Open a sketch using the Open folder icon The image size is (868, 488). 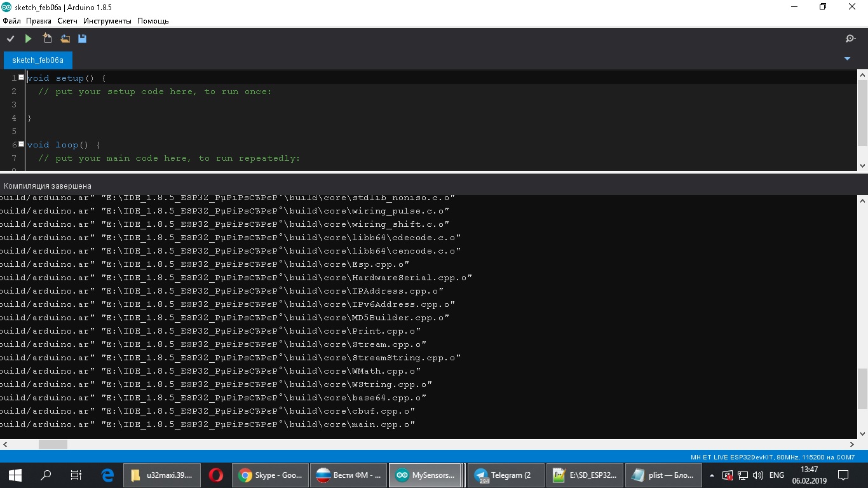click(x=65, y=39)
